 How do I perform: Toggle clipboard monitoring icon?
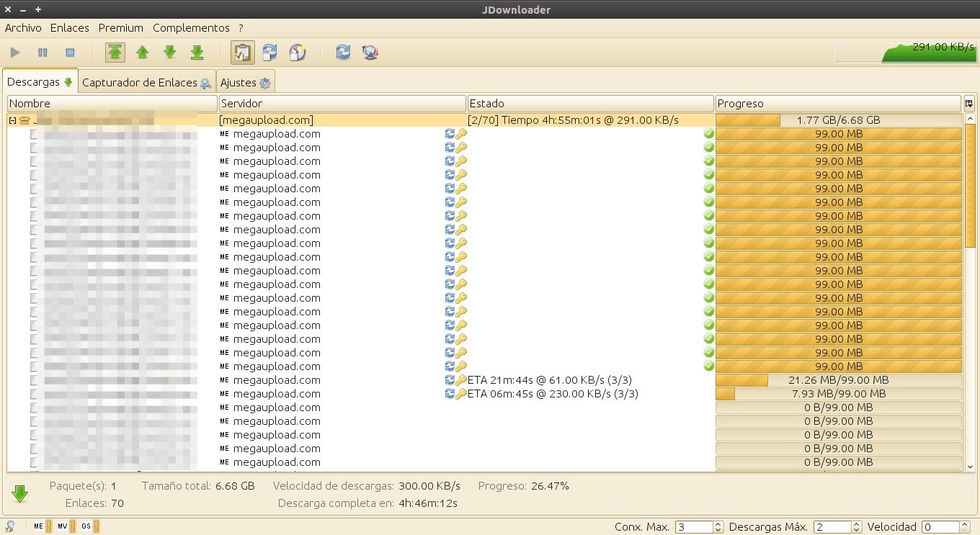pos(242,53)
